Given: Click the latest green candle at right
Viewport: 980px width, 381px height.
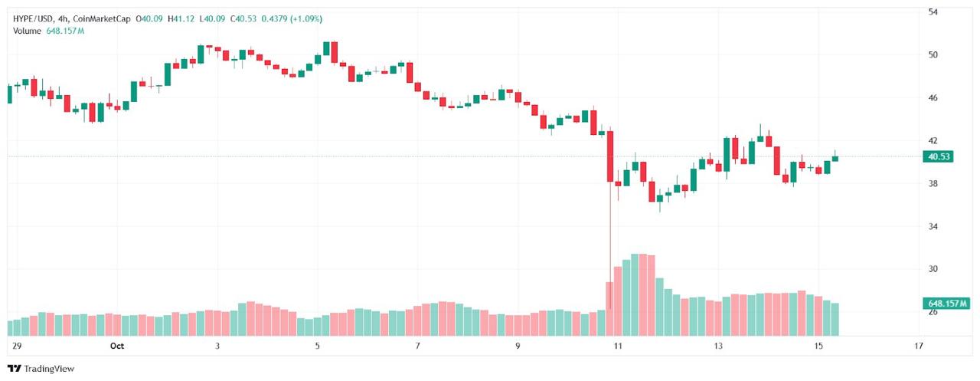Looking at the screenshot, I should (x=835, y=159).
